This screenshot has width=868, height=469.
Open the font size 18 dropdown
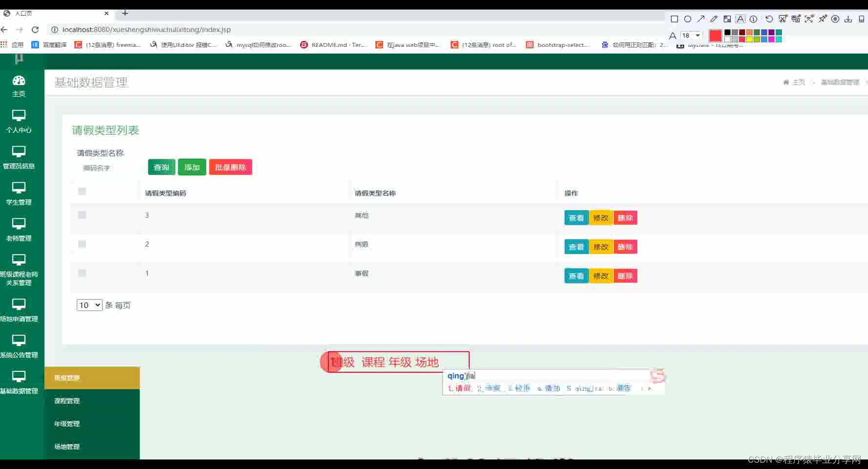pyautogui.click(x=691, y=35)
